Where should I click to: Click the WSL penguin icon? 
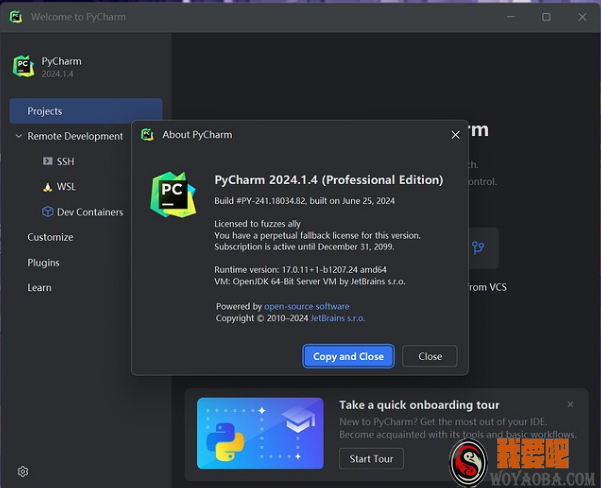click(x=47, y=187)
